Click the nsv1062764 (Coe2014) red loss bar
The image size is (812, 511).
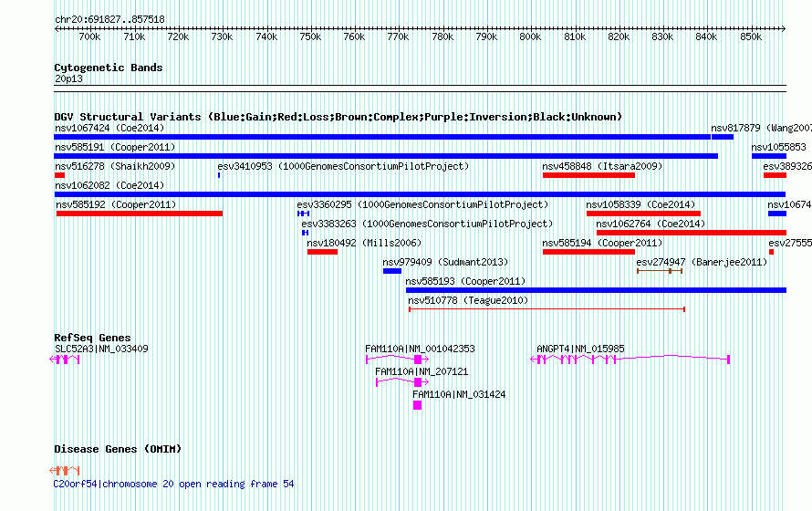click(692, 233)
